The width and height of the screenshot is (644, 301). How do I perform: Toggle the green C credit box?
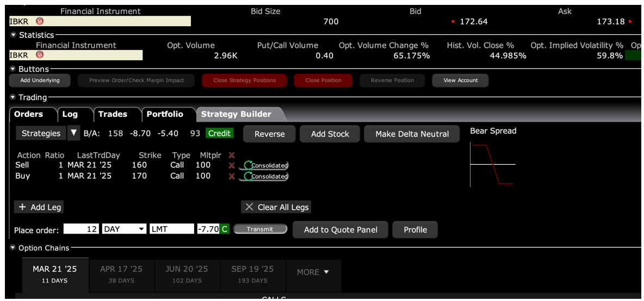point(224,229)
